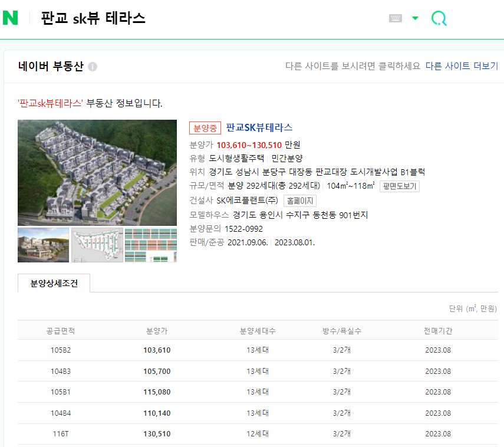Screen dimensions: 504x447
Task: Expand the search history dropdown arrow
Action: pos(416,18)
